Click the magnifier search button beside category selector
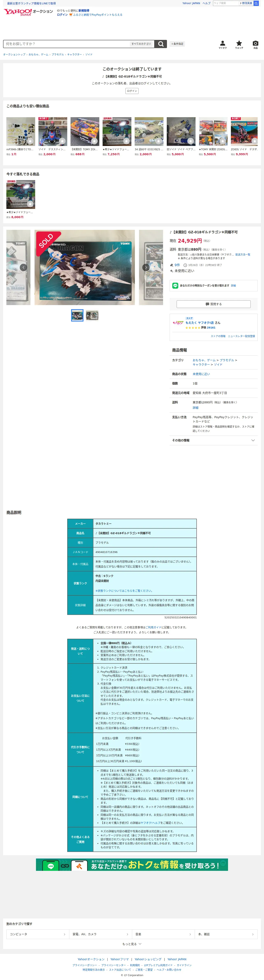 (161, 44)
